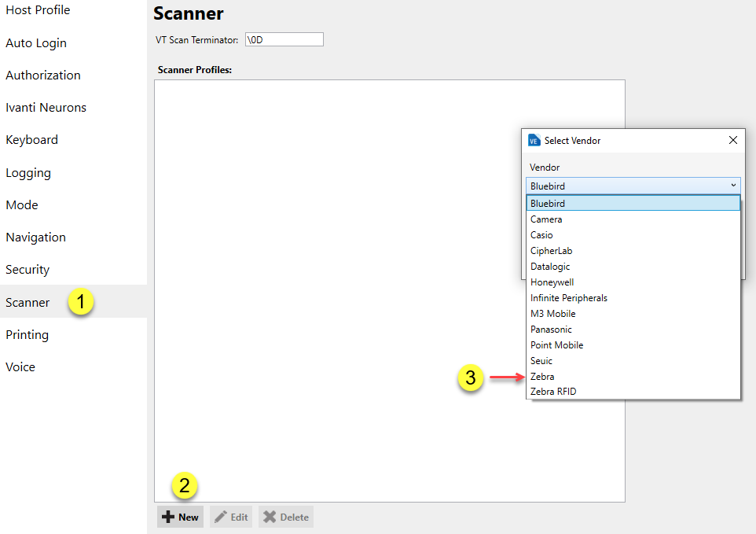Open Host Profile settings

point(38,10)
